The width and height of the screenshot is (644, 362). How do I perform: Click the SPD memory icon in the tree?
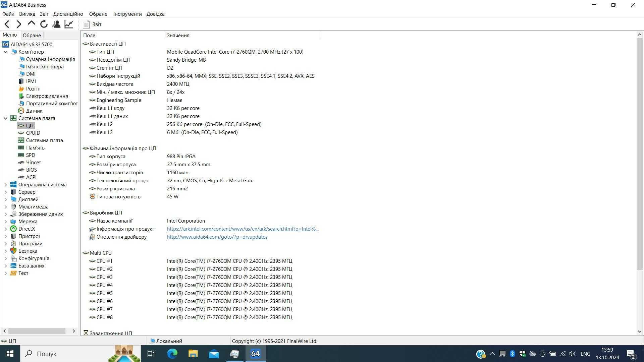[21, 155]
